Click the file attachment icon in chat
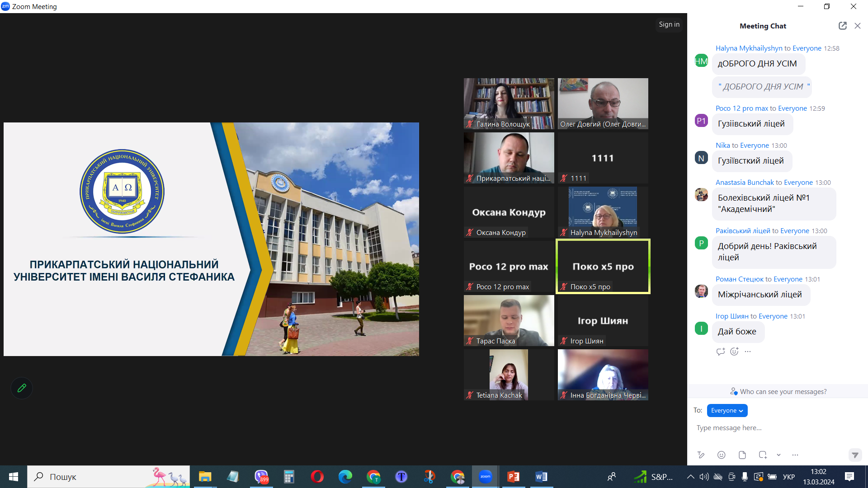 click(x=742, y=455)
